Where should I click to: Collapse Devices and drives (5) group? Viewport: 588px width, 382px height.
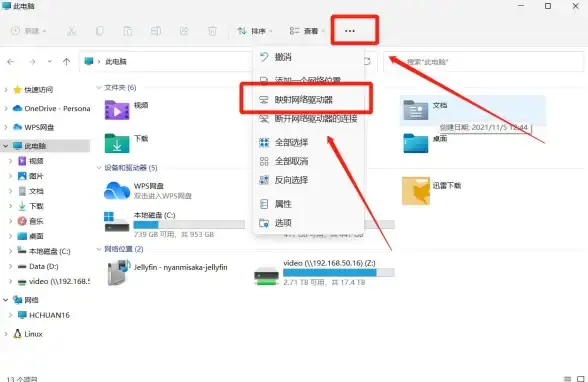point(99,168)
